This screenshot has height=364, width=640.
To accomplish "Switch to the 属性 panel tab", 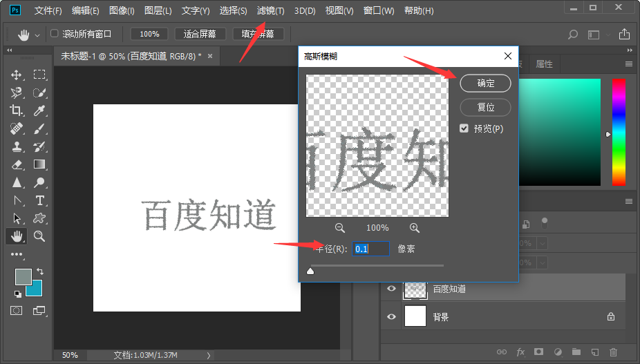I will [x=544, y=64].
